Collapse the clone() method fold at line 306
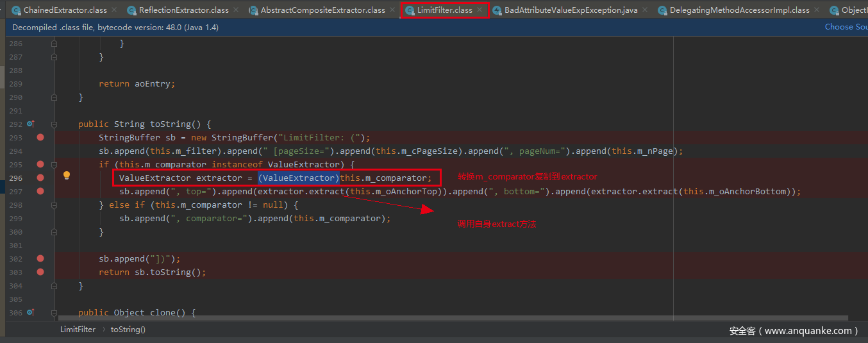The image size is (868, 343). 54,313
